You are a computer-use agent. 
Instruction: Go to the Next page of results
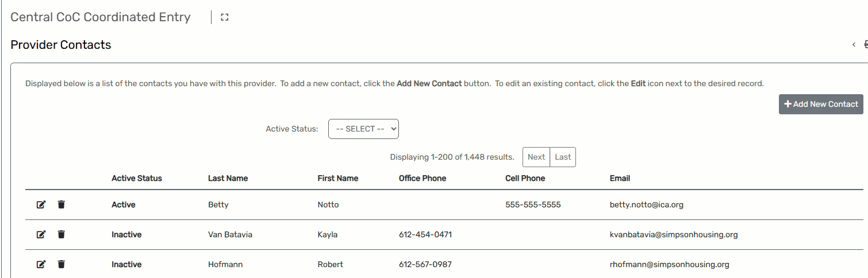536,157
